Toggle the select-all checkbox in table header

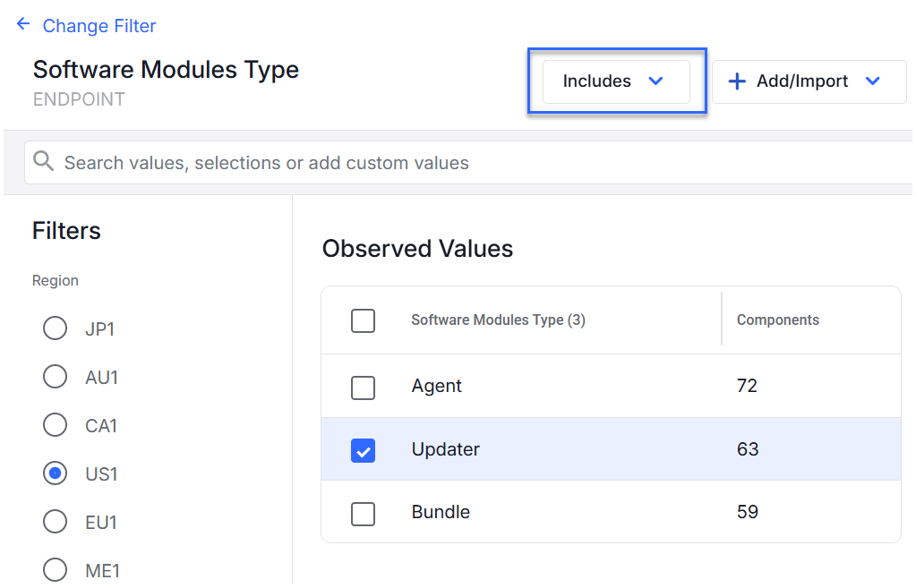(363, 320)
